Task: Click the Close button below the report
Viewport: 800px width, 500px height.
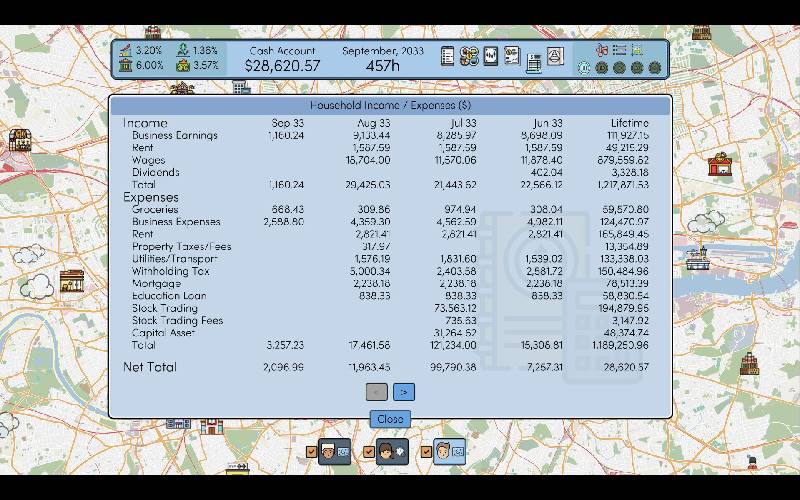Action: pyautogui.click(x=390, y=419)
